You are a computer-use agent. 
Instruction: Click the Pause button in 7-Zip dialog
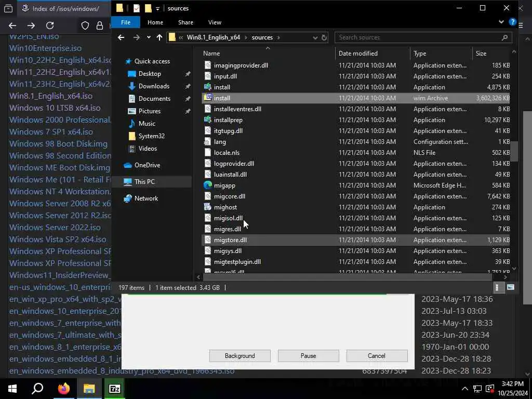point(308,356)
